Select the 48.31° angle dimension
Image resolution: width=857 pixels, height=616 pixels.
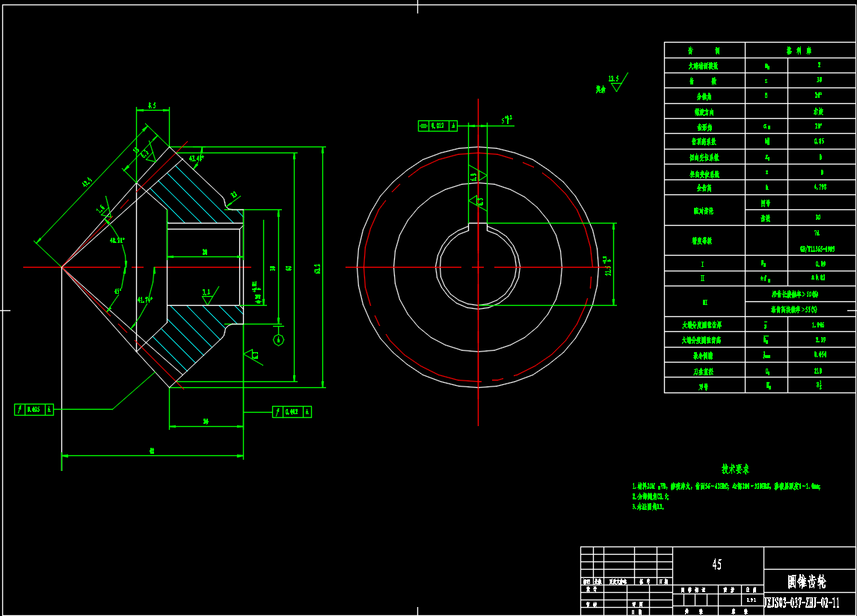117,241
